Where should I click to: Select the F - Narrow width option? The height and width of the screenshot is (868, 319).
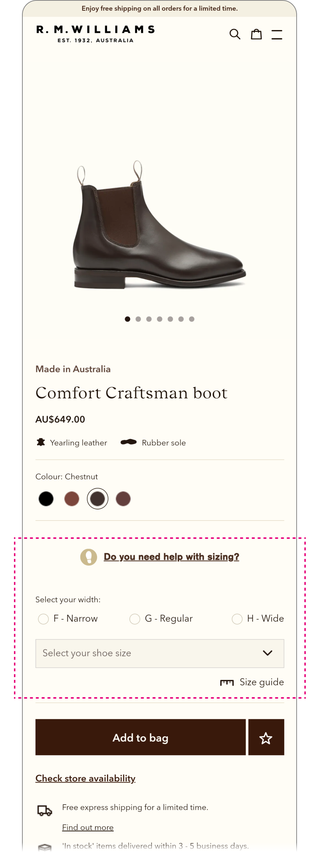coord(44,619)
